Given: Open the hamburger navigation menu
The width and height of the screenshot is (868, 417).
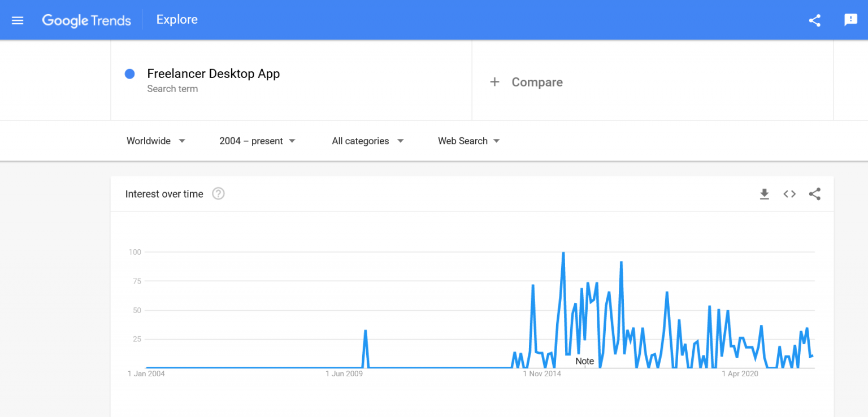Looking at the screenshot, I should point(17,20).
